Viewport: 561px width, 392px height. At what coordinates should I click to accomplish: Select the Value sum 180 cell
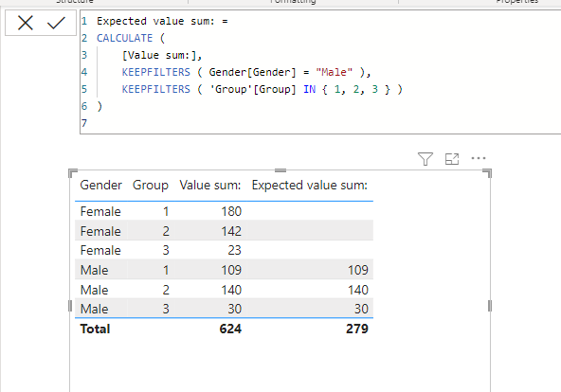pyautogui.click(x=231, y=211)
